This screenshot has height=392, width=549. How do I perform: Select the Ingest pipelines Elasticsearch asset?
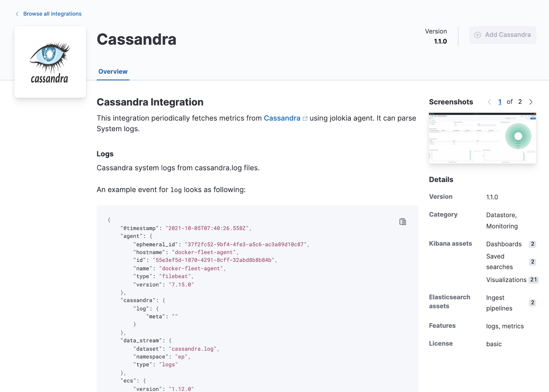(499, 302)
